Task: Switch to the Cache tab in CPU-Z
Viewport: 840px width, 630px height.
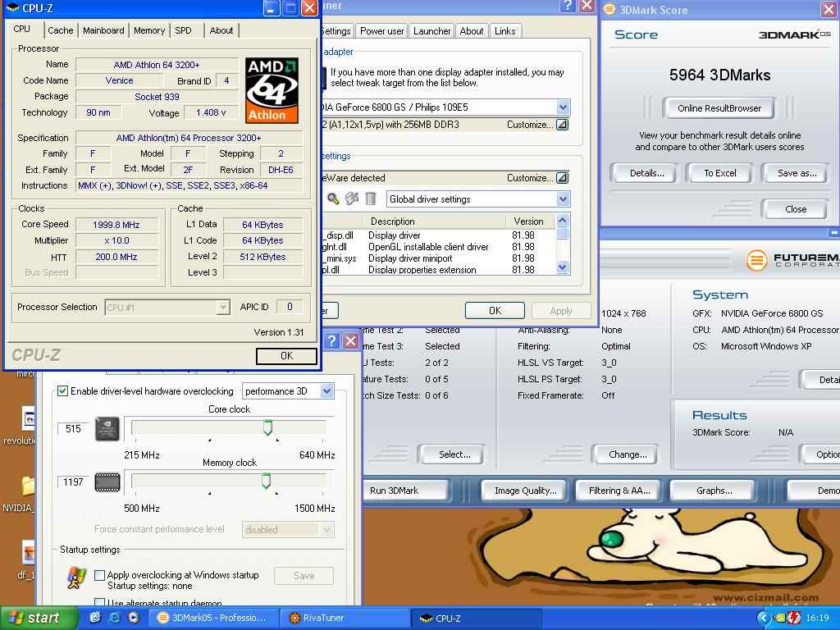Action: click(x=61, y=30)
